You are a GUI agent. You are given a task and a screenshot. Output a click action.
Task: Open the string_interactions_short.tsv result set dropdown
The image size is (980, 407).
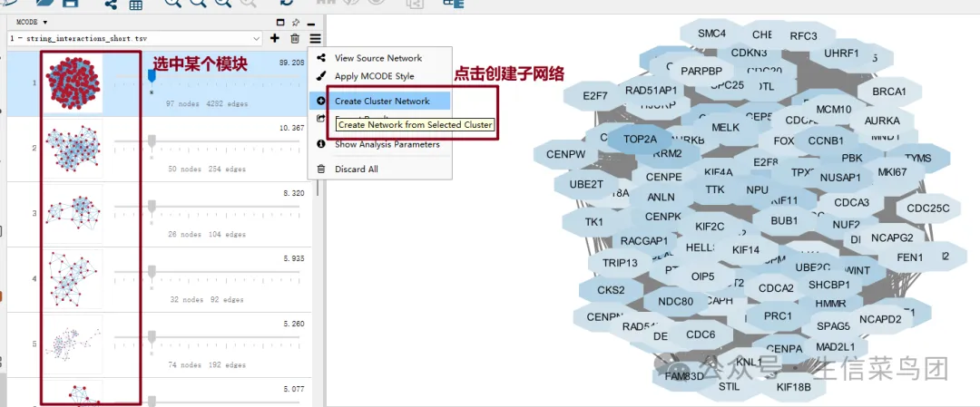(135, 39)
